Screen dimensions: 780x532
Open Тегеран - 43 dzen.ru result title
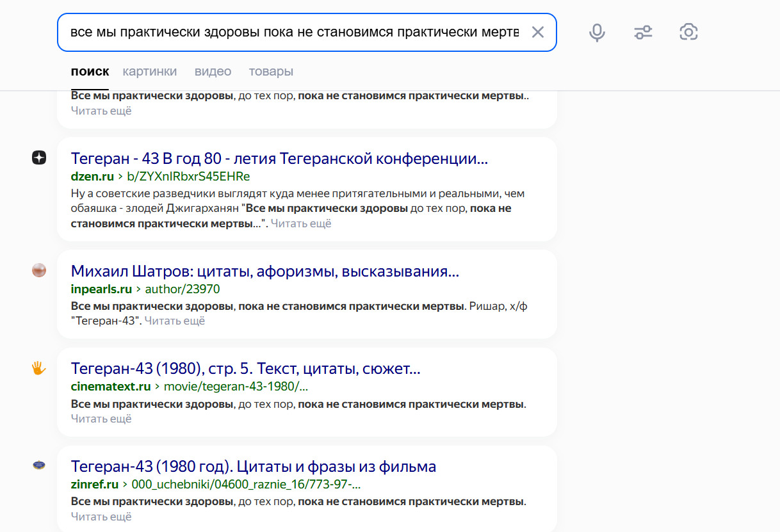click(279, 159)
